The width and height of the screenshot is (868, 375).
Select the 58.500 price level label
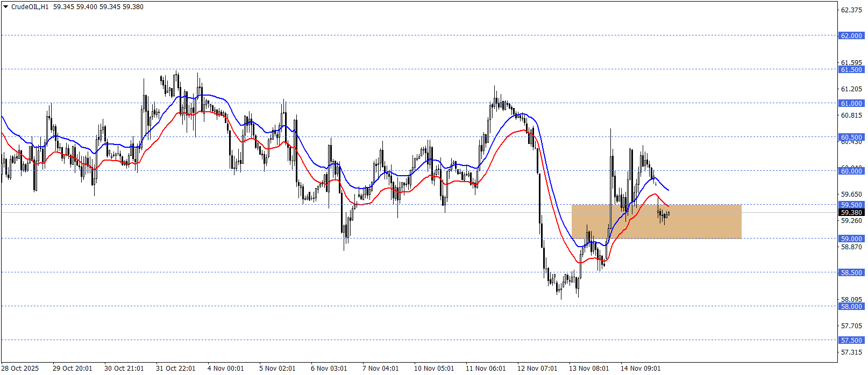[851, 272]
